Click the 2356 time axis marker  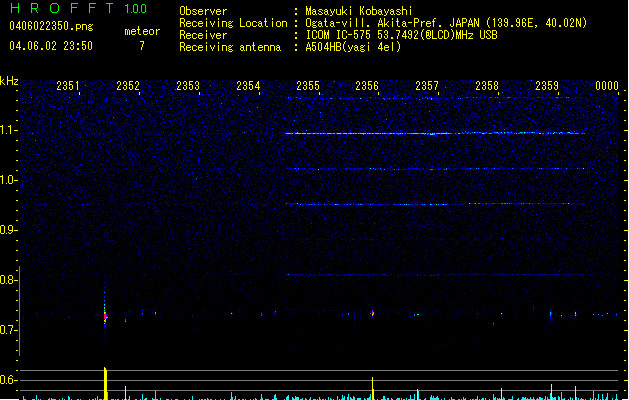pos(367,86)
